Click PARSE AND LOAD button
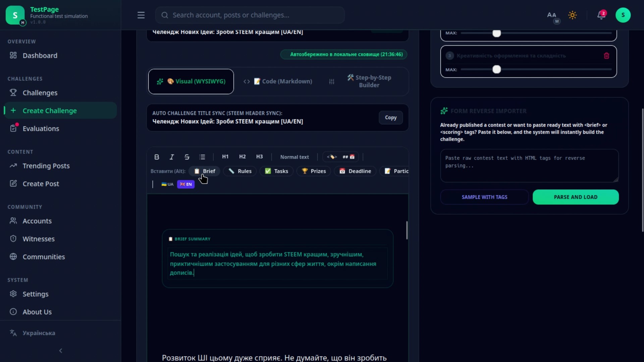The width and height of the screenshot is (644, 362). pyautogui.click(x=576, y=197)
